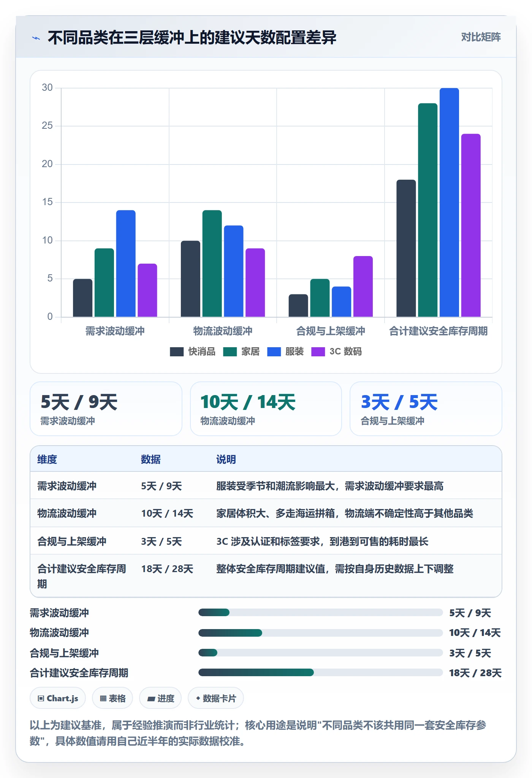This screenshot has height=778, width=532.
Task: Click the 合计建议安全库存周期 x-axis label
Action: tap(438, 331)
